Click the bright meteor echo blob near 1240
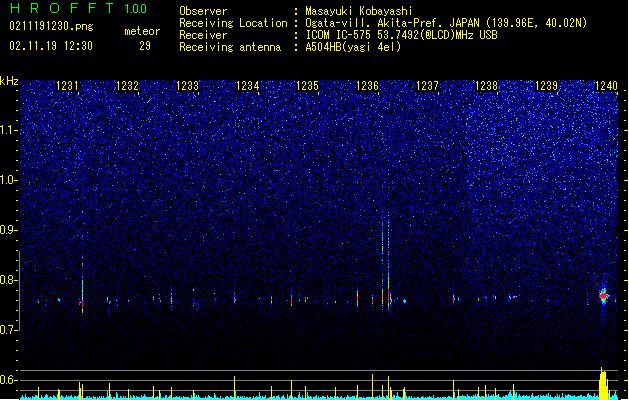Screen dimensions: 629x400 click(x=603, y=296)
